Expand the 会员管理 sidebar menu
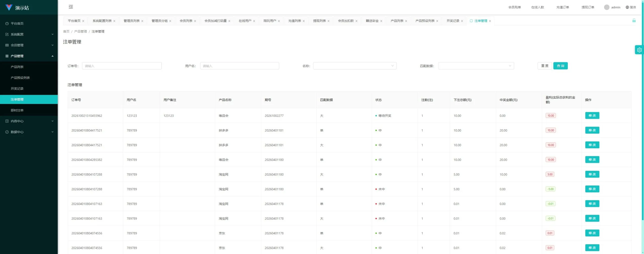 (x=29, y=45)
